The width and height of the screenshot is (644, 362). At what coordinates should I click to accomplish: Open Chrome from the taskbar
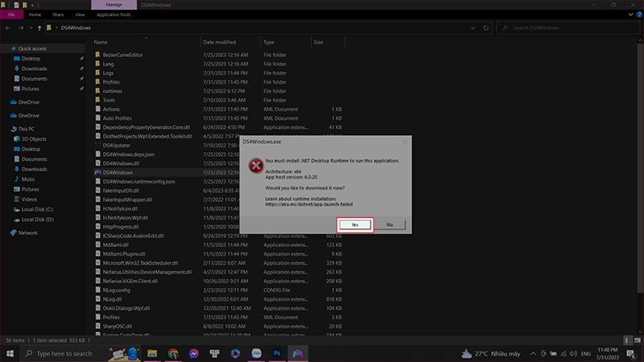pos(173,353)
